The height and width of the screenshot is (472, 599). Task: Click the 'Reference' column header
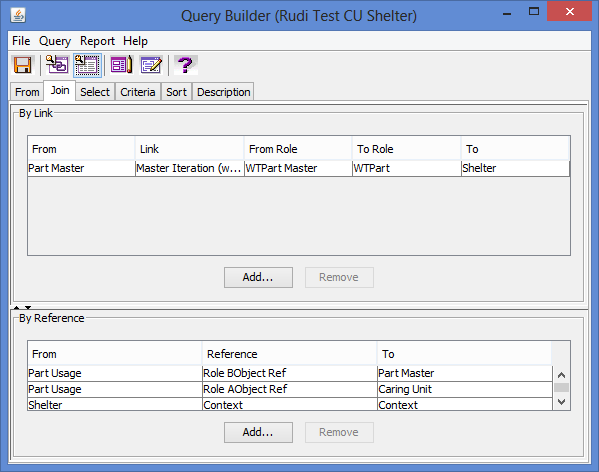pos(290,354)
